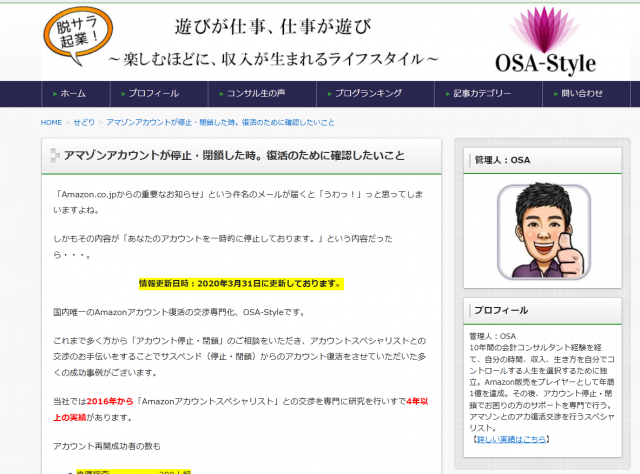Click the green arrow beside ブログランキング

click(330, 94)
